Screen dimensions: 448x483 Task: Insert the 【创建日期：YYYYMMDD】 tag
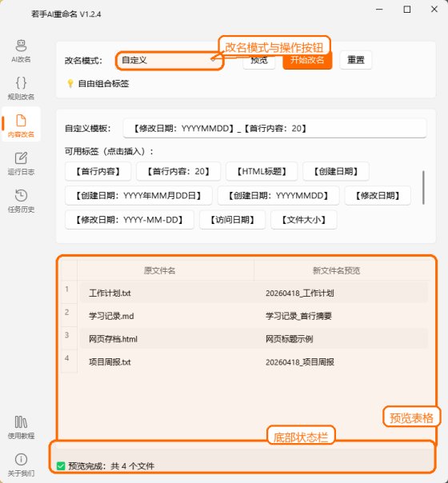[278, 196]
